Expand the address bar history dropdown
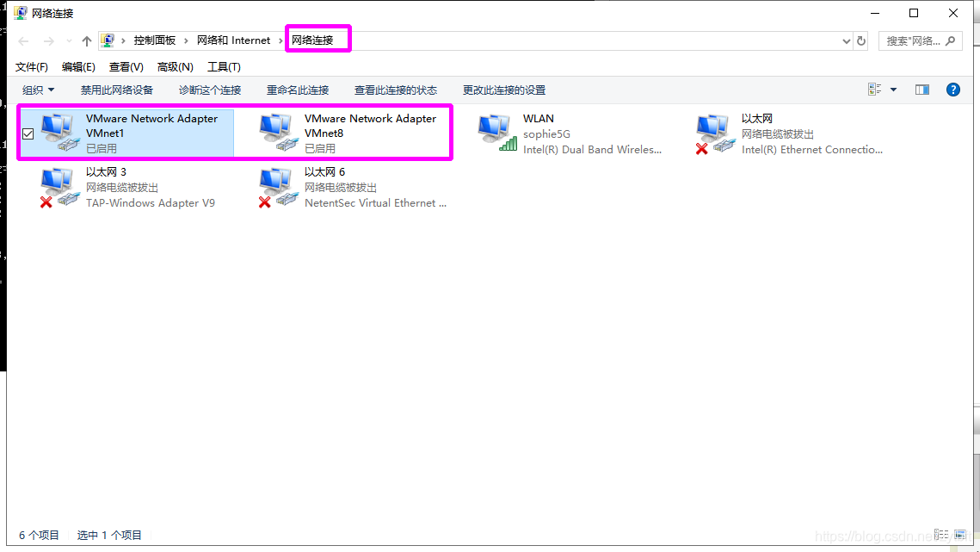 pos(847,41)
